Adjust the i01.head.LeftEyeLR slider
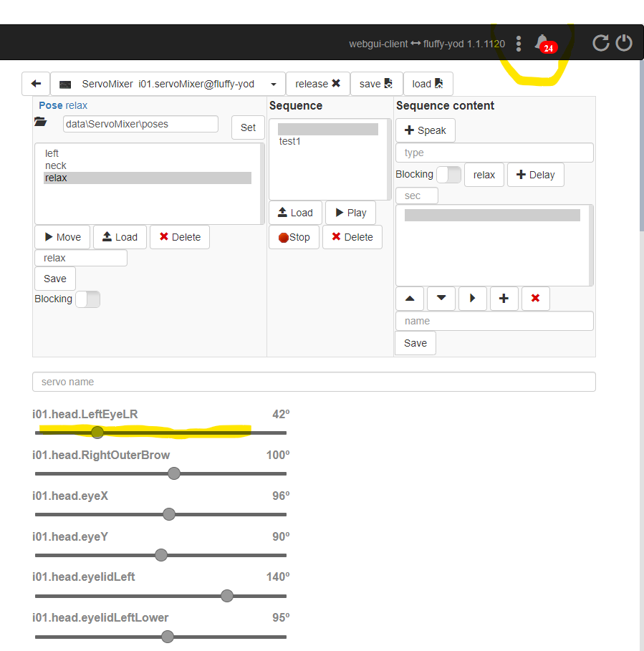 (x=97, y=433)
